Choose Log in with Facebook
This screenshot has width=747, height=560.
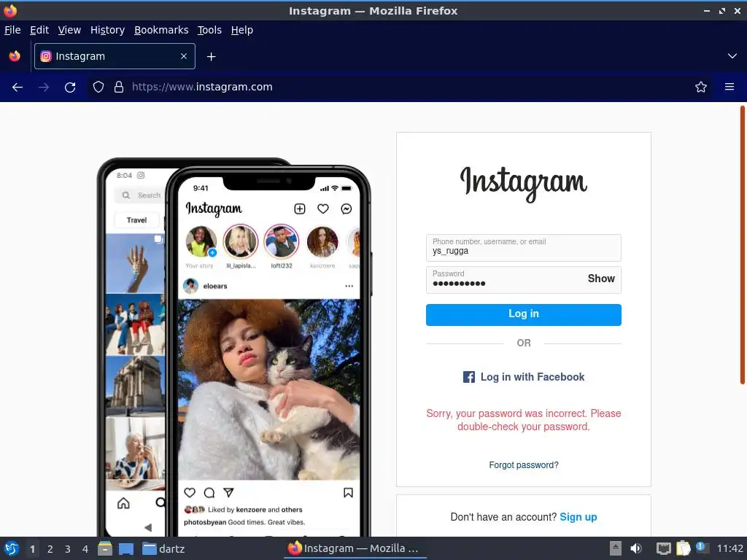pyautogui.click(x=524, y=377)
